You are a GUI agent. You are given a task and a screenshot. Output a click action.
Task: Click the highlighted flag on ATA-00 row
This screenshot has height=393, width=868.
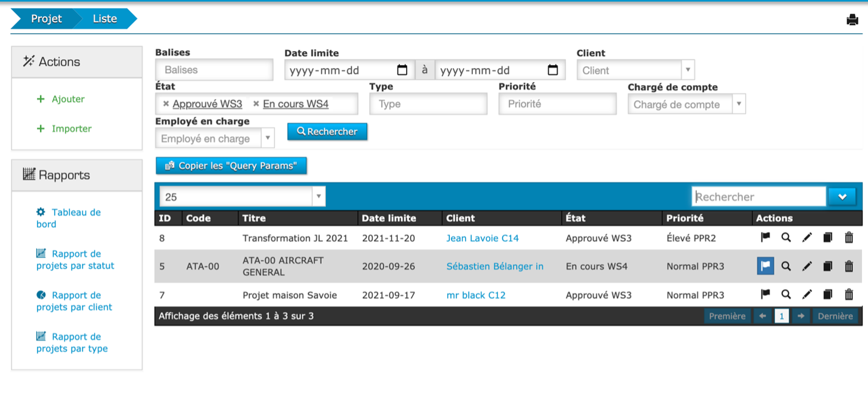(765, 266)
